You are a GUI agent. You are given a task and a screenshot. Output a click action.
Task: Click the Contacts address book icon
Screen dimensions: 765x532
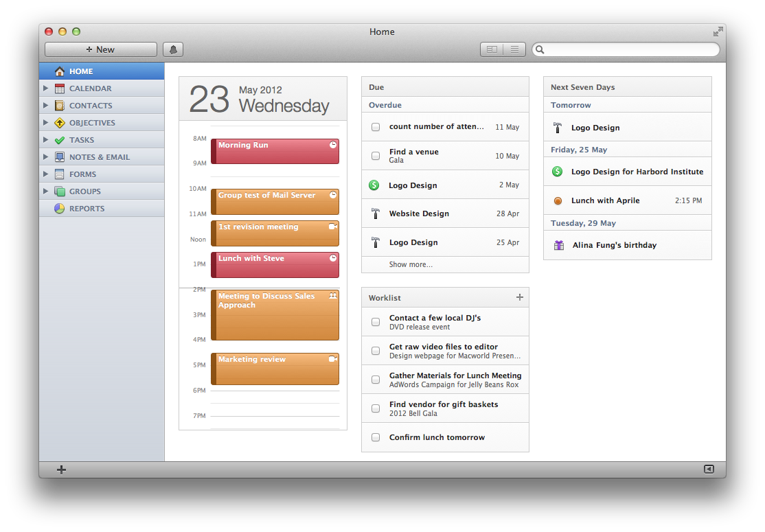click(x=60, y=105)
